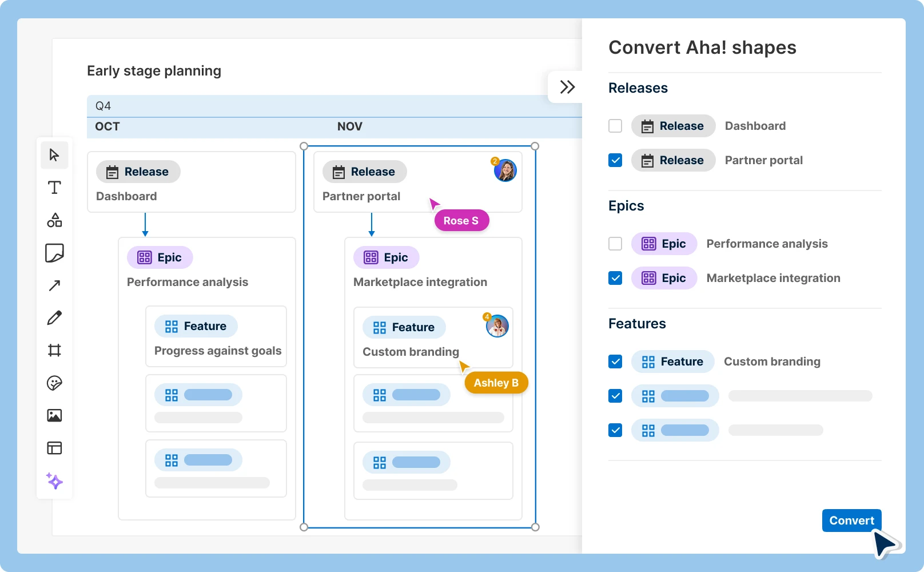Click the Convert button

[x=851, y=521]
